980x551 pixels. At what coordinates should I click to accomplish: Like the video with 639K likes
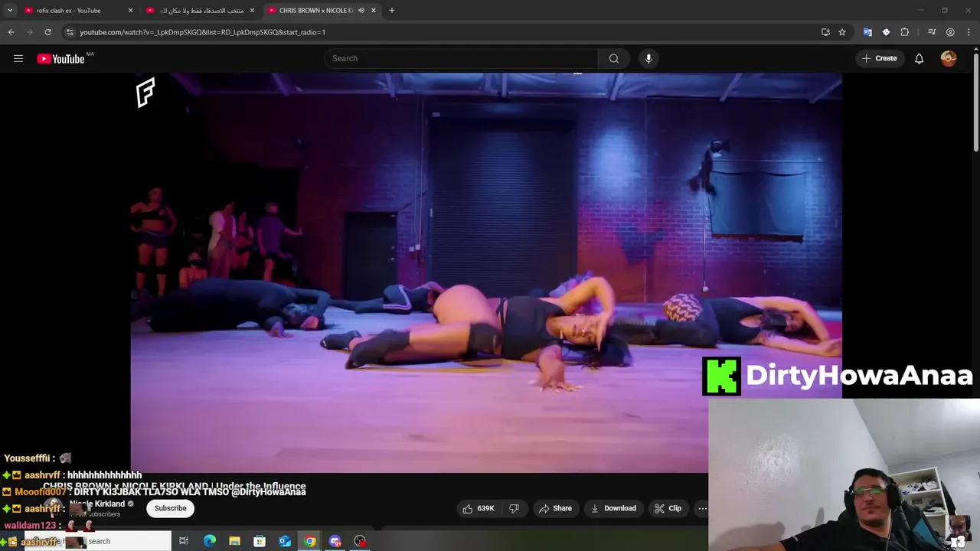pos(479,508)
